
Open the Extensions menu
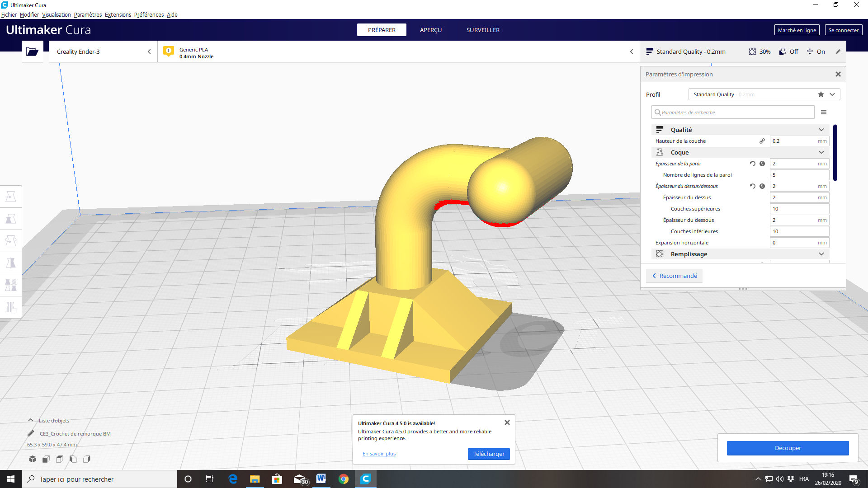click(x=118, y=15)
